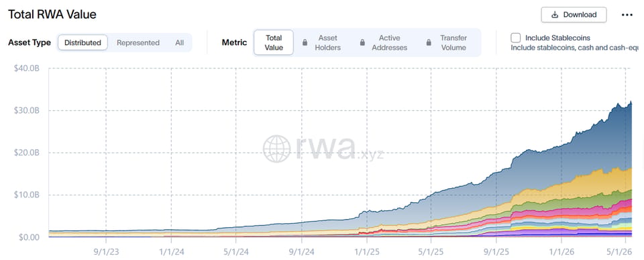Viewport: 644px width, 260px height.
Task: Click the lock icon beside Transfer Volume
Action: (429, 42)
